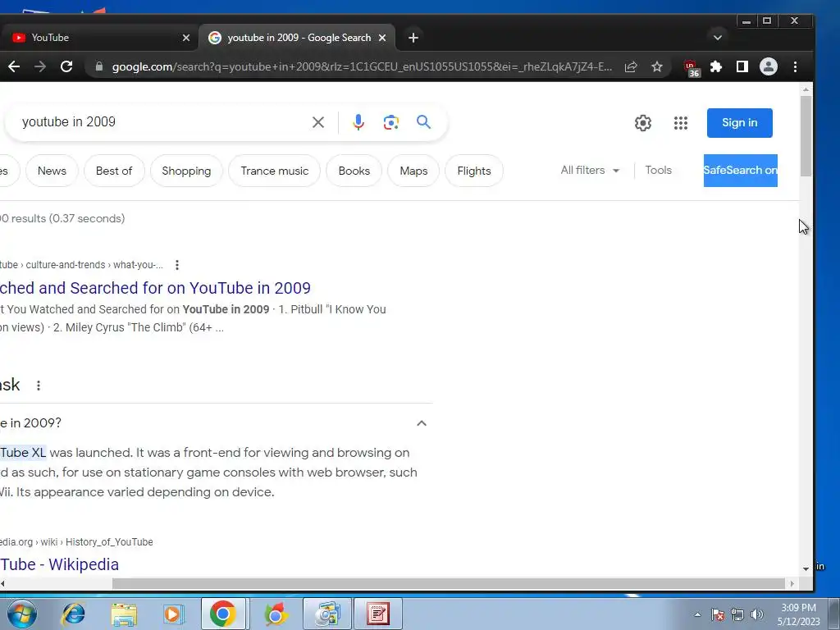
Task: Click the vertical scrollbar down arrow
Action: coord(806,569)
